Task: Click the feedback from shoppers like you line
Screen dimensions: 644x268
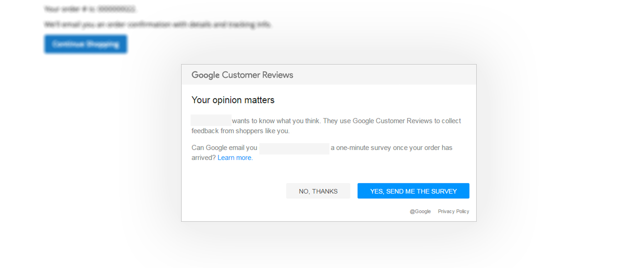Action: 240,131
